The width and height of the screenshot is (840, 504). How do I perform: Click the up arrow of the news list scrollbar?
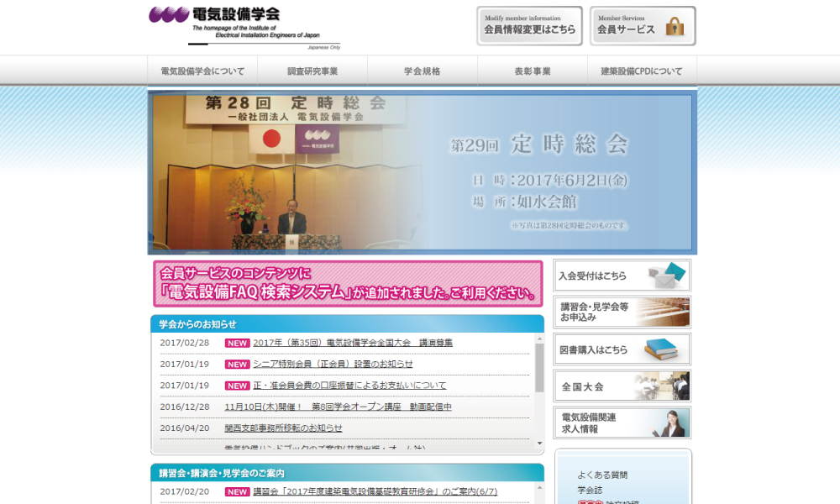pos(539,339)
